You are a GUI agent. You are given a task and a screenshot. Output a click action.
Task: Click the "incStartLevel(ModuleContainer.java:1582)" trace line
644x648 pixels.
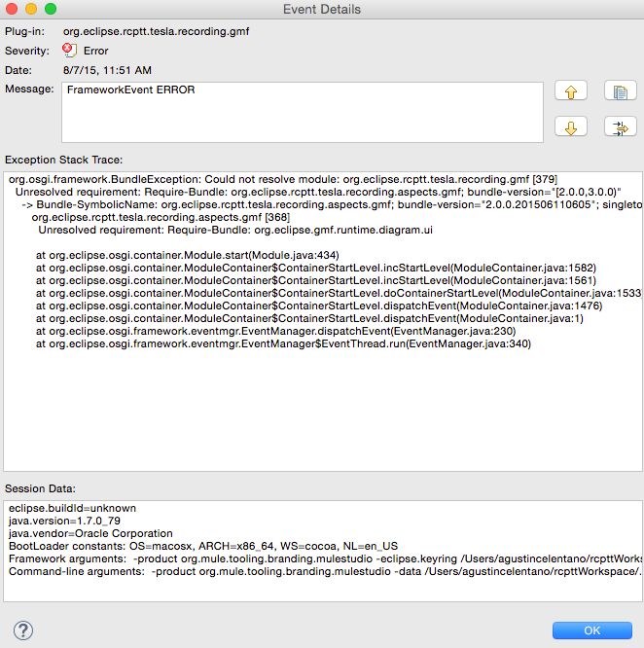316,268
